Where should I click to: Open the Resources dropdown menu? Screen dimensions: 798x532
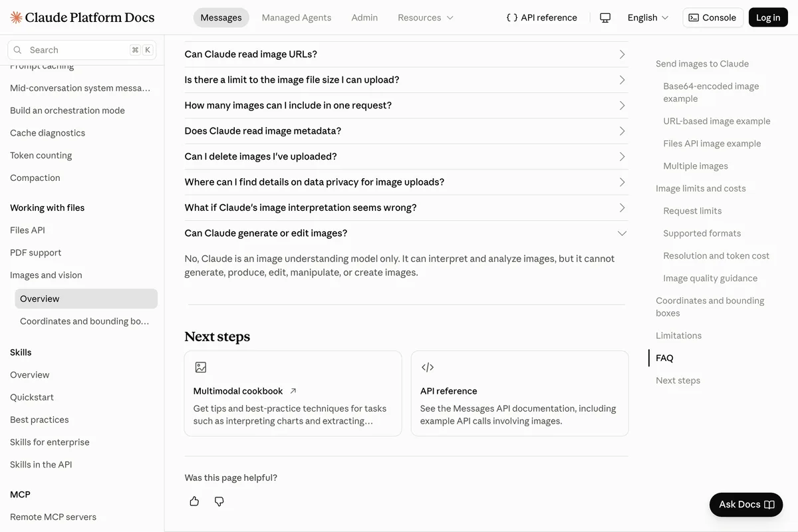point(426,18)
